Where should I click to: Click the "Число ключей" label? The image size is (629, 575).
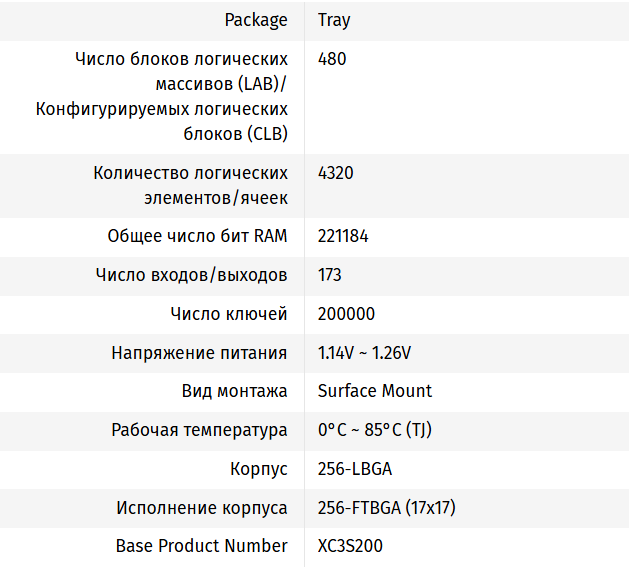[x=229, y=314]
